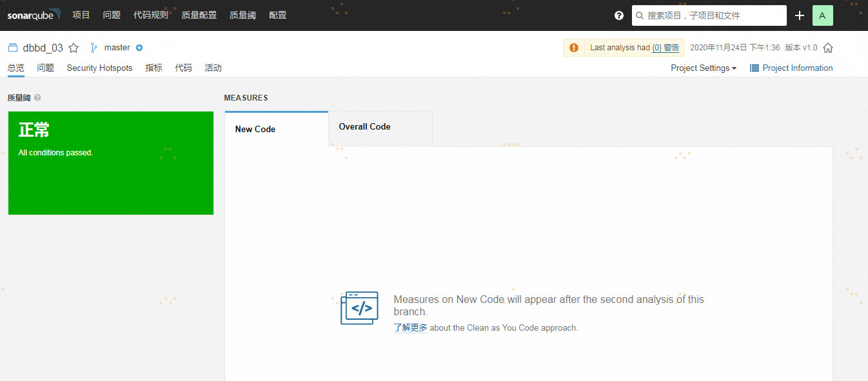The height and width of the screenshot is (381, 868).
Task: Click the dbbd_03 project name
Action: (43, 48)
